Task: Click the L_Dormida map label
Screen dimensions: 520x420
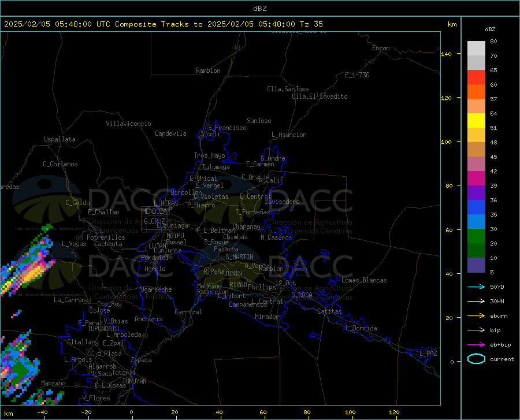Action: 361,328
